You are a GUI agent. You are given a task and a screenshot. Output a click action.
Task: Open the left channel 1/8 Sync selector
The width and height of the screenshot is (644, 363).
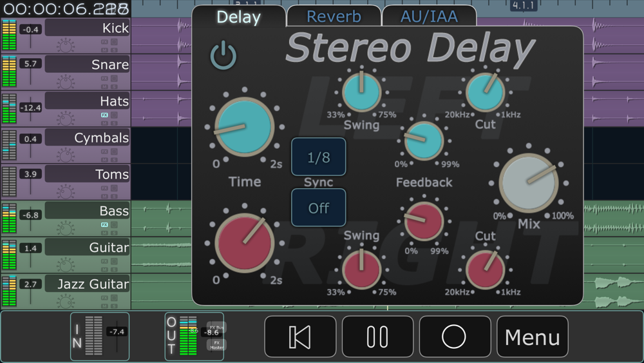click(318, 157)
